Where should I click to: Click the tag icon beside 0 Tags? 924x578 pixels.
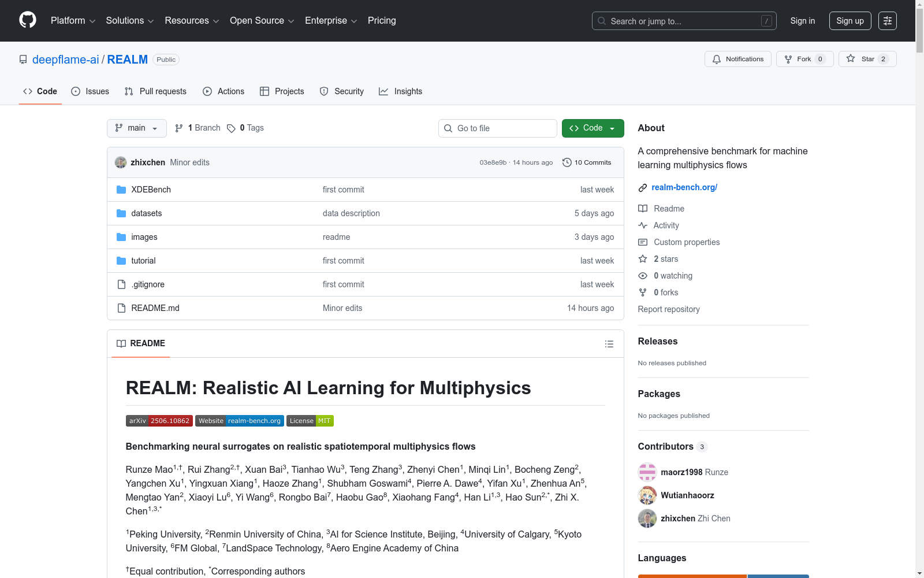coord(231,128)
